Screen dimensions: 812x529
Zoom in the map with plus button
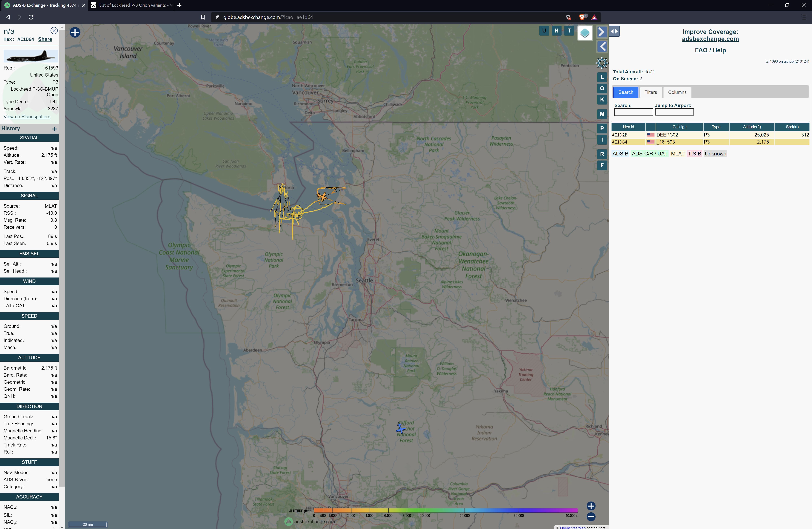[591, 506]
